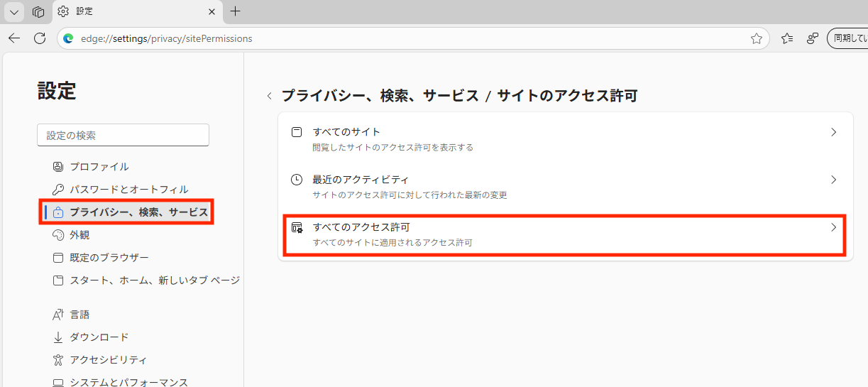Open the favorites list icon in toolbar
Screen dimensions: 868x387
click(x=786, y=38)
